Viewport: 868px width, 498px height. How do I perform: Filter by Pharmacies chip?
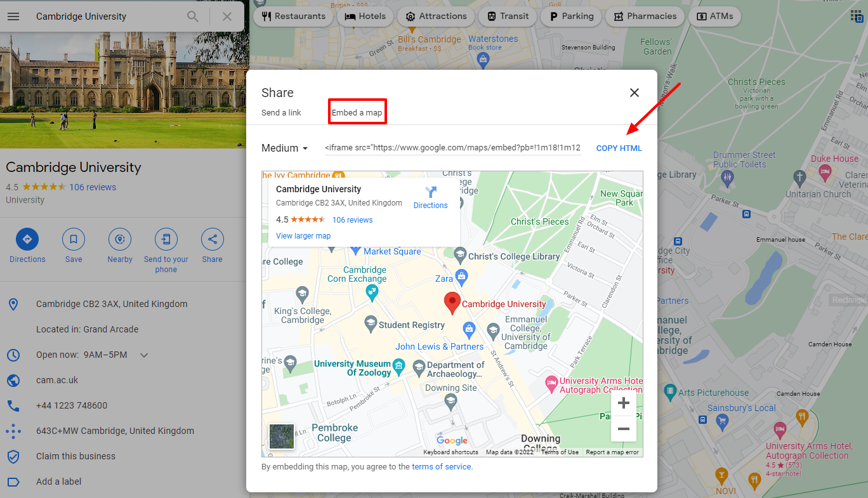click(x=645, y=16)
